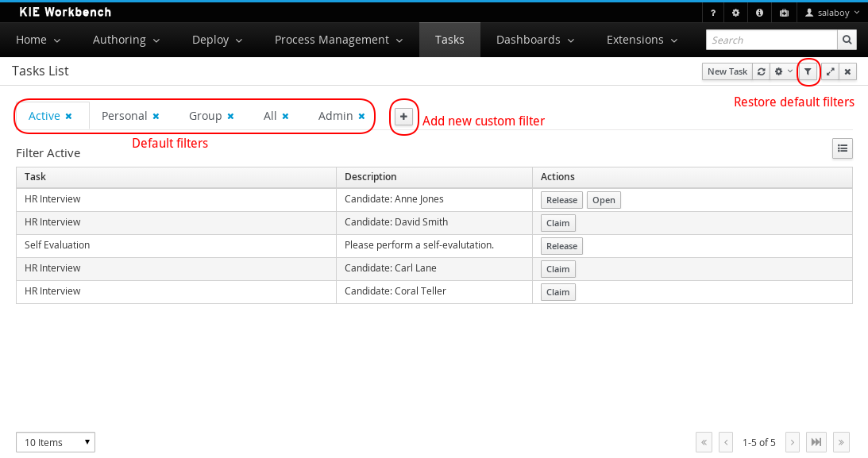Click the search magnifier button
The width and height of the screenshot is (868, 458).
coord(847,40)
